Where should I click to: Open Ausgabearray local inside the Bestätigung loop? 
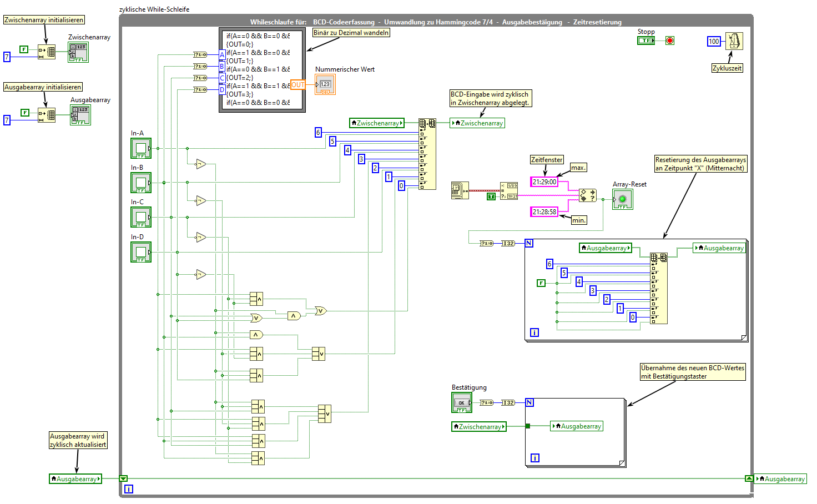[577, 426]
